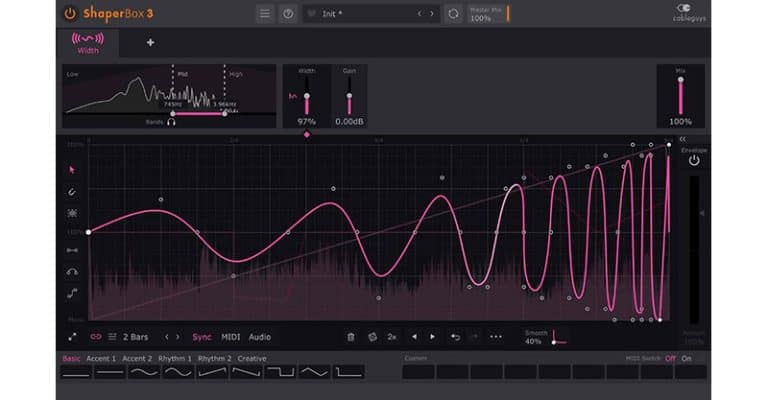Load the square step wave preset thumbnail

click(x=281, y=373)
